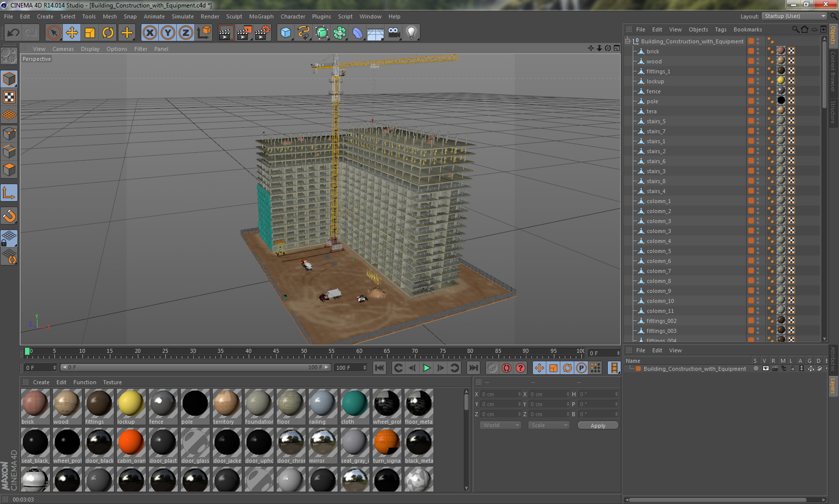Click Object Manager search icon

click(795, 29)
